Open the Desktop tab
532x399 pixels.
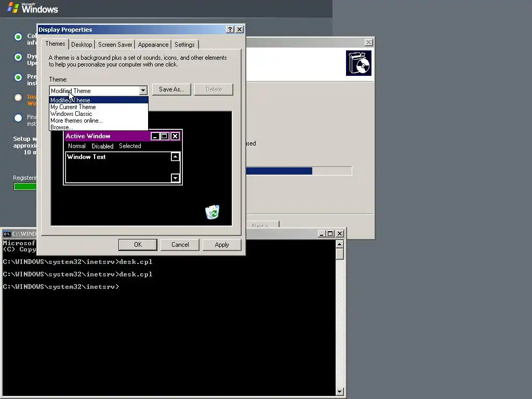click(82, 45)
